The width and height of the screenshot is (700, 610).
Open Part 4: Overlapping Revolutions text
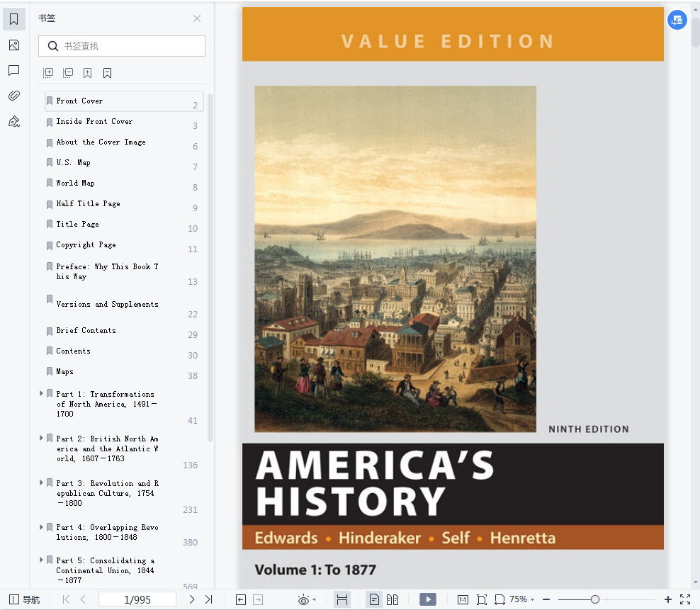pyautogui.click(x=107, y=532)
